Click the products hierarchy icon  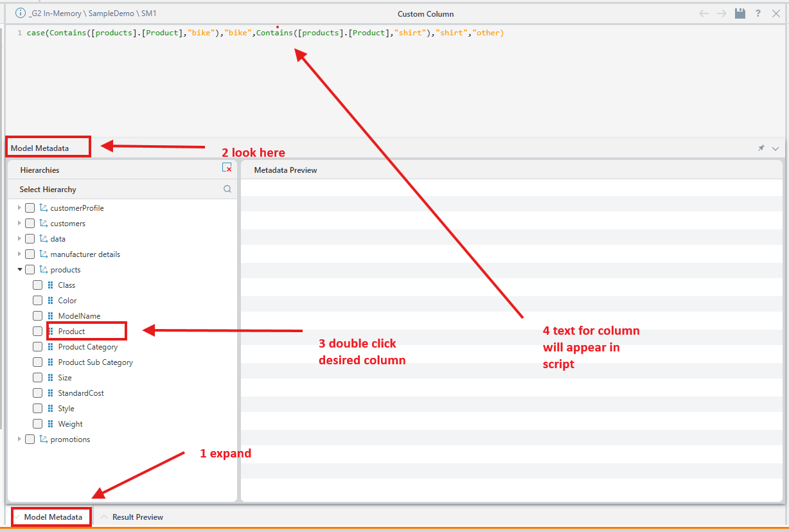(x=43, y=270)
